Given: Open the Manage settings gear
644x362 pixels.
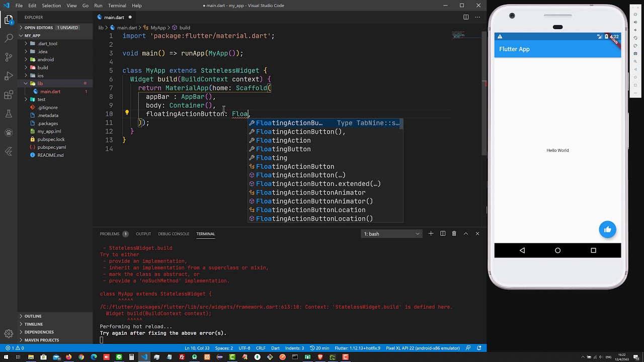Looking at the screenshot, I should coord(9,334).
